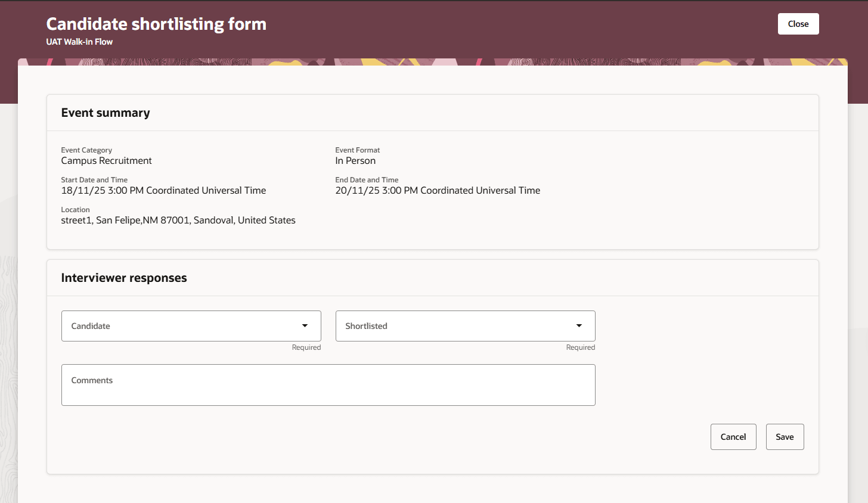This screenshot has height=503, width=868.
Task: Click inside the Comments text area
Action: pyautogui.click(x=328, y=384)
